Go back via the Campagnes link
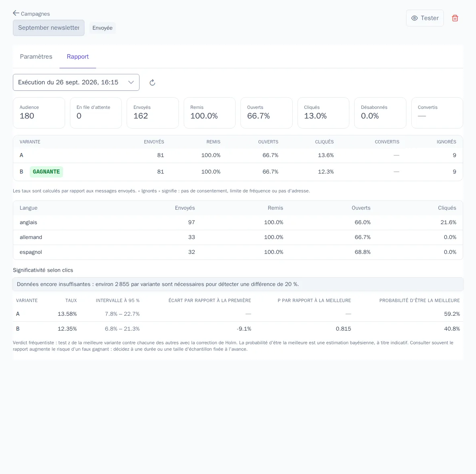476x474 pixels. [x=35, y=14]
